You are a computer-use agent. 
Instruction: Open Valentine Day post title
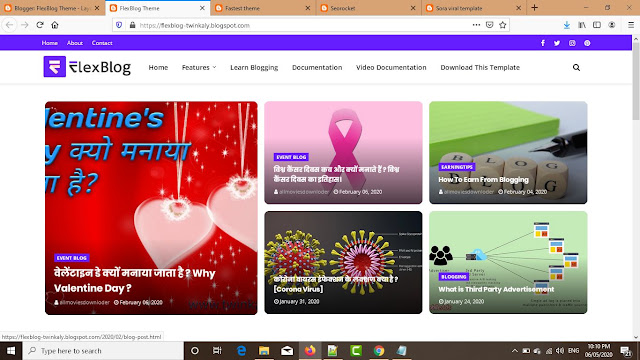click(x=135, y=280)
